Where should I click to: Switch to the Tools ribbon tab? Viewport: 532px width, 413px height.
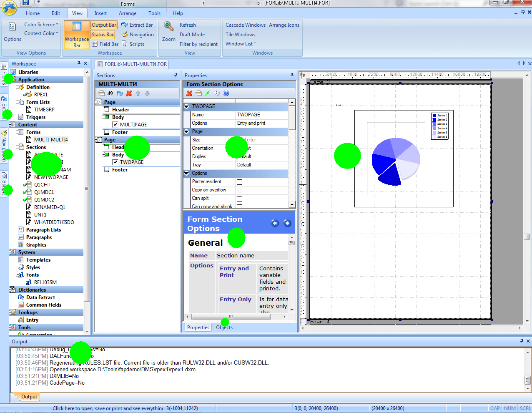click(154, 13)
